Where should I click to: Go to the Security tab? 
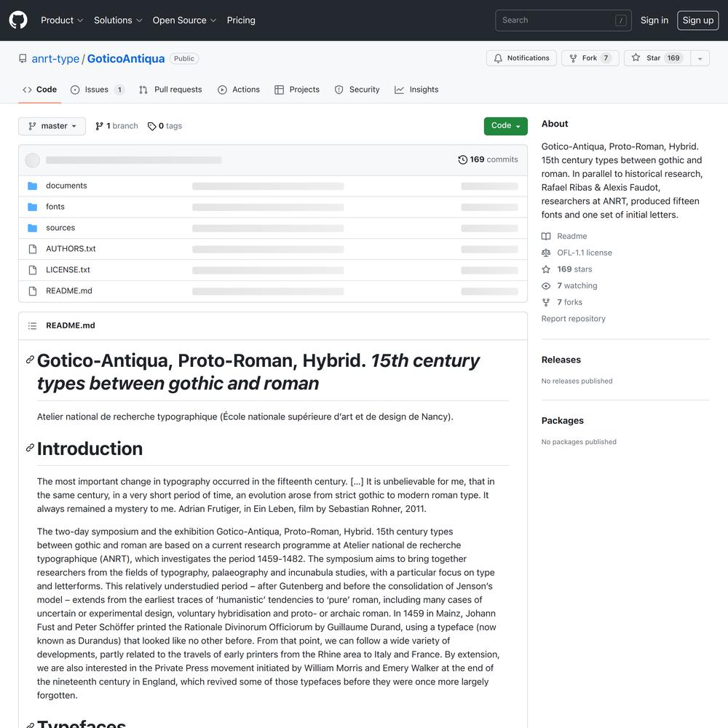click(357, 90)
